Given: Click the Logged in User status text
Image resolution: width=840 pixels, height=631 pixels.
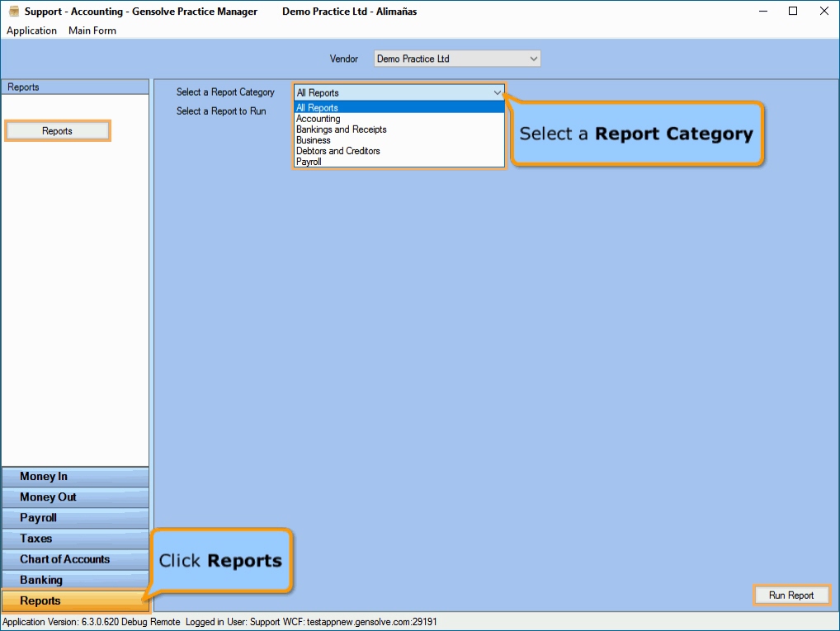Looking at the screenshot, I should tap(233, 622).
